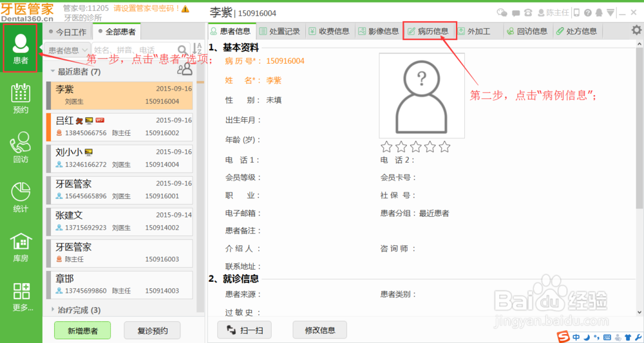
Task: Click the SMS message bubble icon
Action: click(x=516, y=13)
